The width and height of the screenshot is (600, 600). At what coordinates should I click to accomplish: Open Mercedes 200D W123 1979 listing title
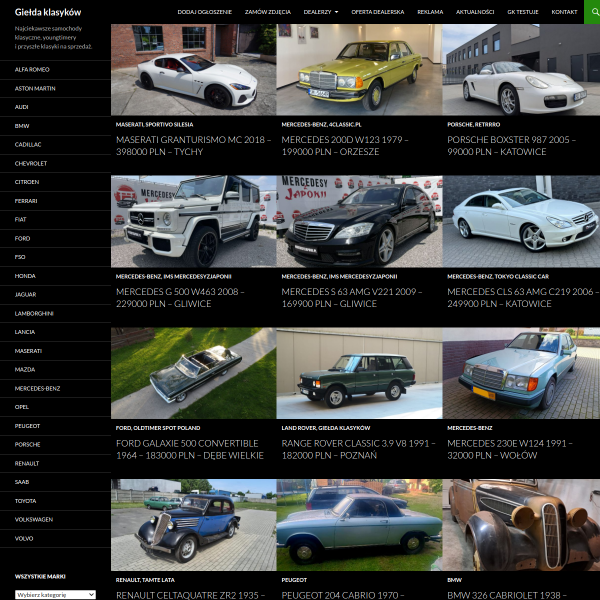coord(345,146)
